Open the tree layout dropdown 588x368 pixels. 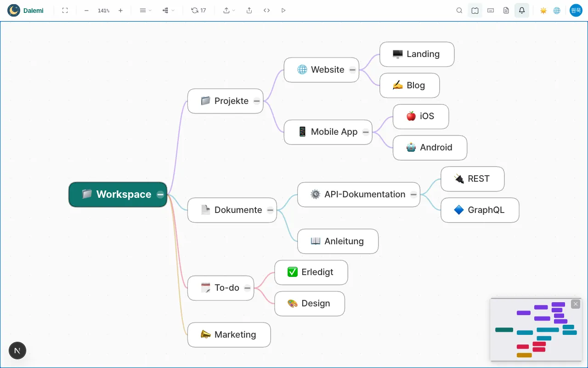(x=168, y=10)
